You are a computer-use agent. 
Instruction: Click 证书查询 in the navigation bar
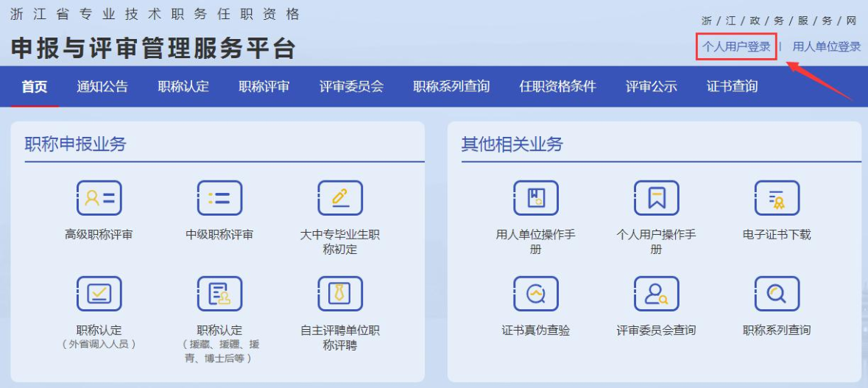click(732, 87)
